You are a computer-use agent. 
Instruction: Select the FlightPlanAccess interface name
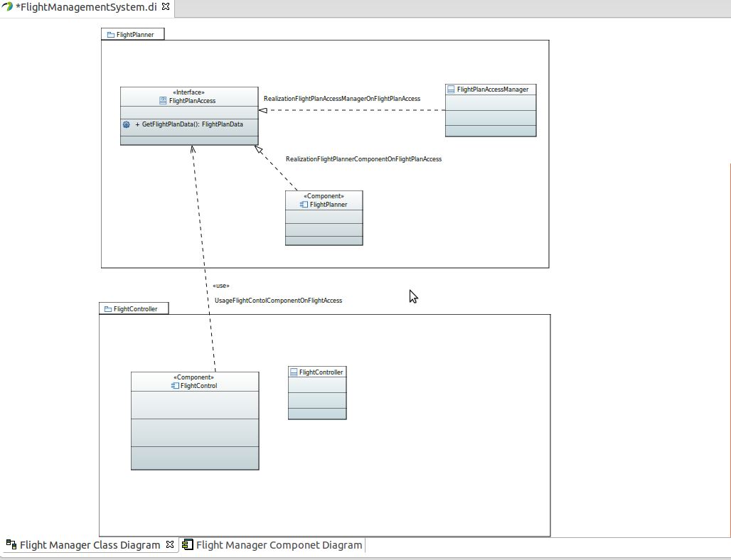point(192,101)
